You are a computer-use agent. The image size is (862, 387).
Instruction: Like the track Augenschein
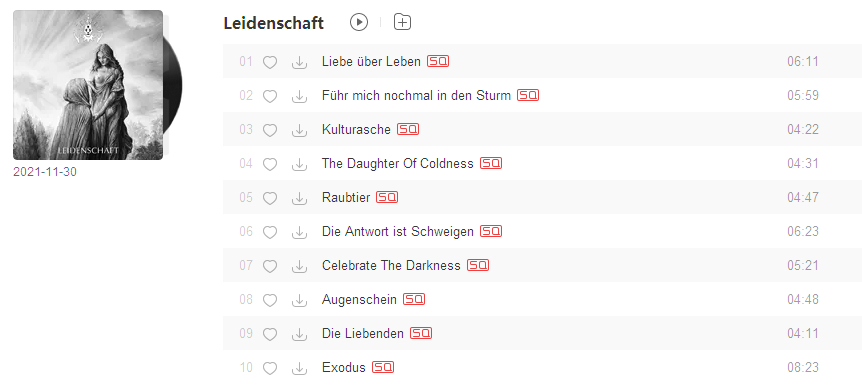pos(269,301)
